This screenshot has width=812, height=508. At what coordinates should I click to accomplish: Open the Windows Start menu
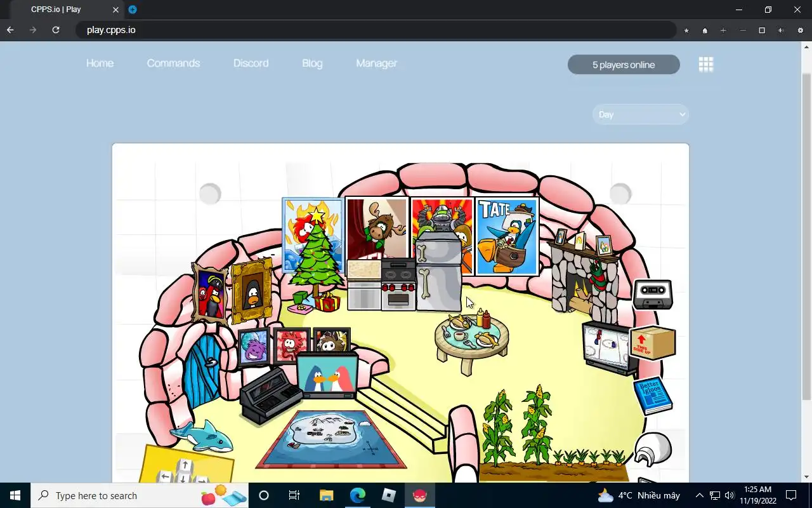[15, 495]
